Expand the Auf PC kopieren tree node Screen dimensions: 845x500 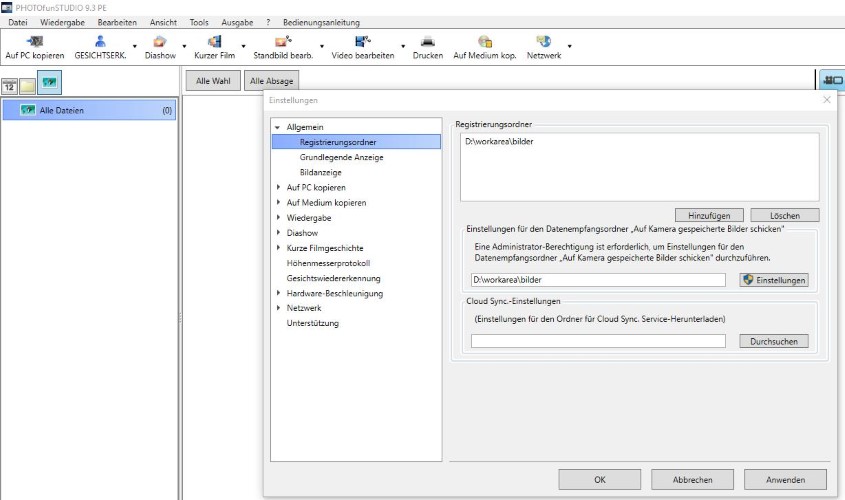(278, 187)
